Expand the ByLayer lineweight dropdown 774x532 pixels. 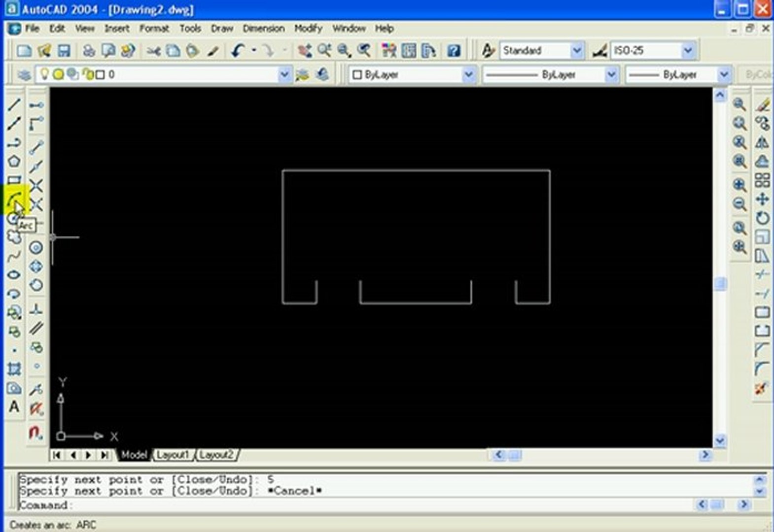pyautogui.click(x=723, y=75)
